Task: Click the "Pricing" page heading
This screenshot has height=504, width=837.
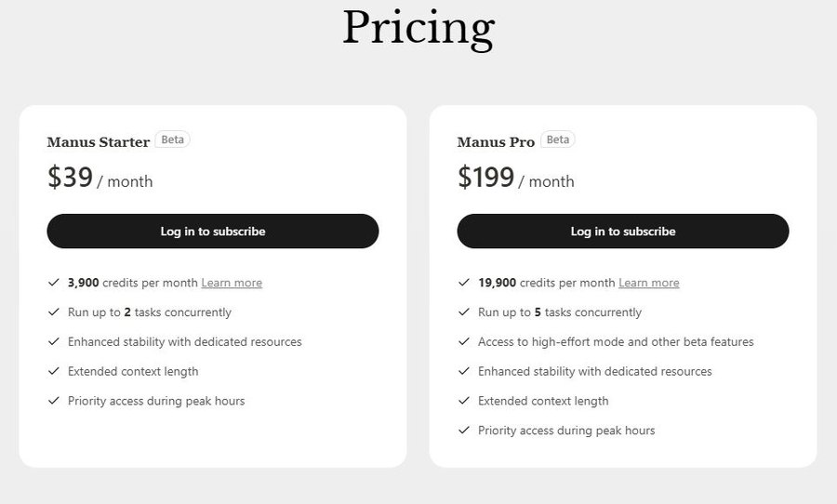Action: (x=418, y=30)
